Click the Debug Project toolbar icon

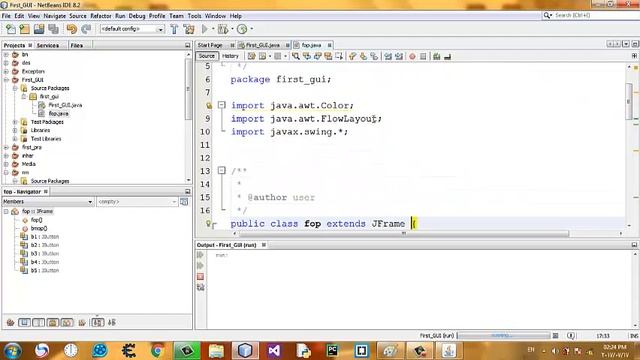pos(223,29)
